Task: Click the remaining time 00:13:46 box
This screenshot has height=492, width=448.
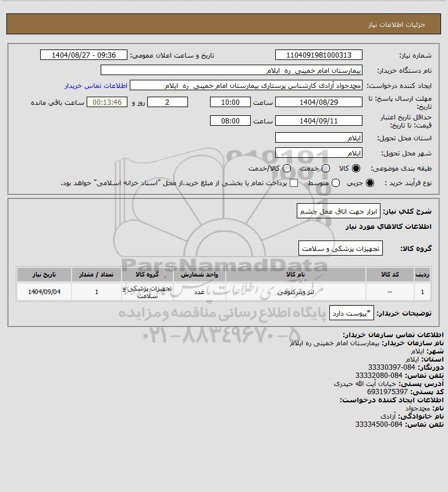Action: pyautogui.click(x=107, y=102)
